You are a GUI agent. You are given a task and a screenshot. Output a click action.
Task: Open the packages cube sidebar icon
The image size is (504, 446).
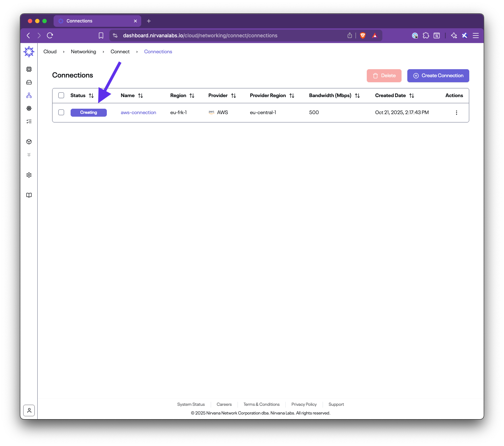pos(29,142)
